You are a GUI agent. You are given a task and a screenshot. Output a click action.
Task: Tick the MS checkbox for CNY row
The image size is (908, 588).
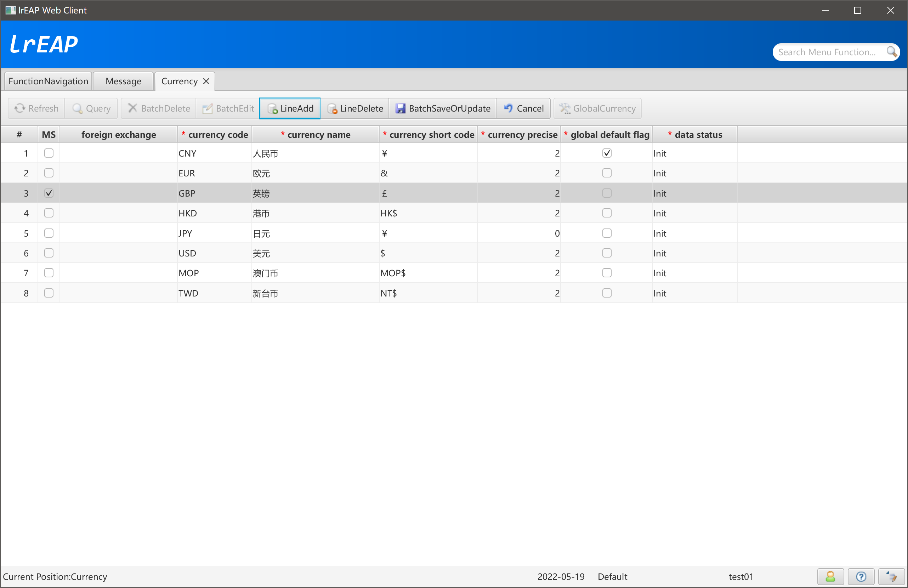coord(49,153)
